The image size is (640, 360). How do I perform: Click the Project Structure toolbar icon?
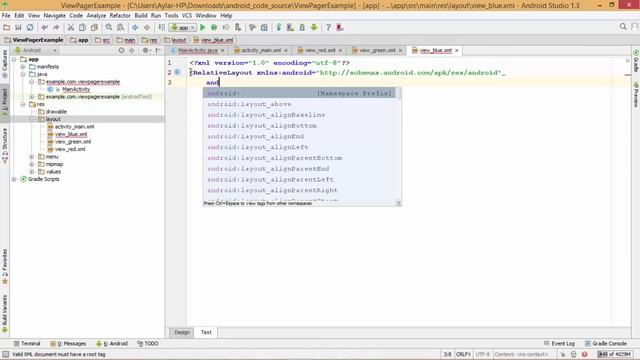(264, 27)
